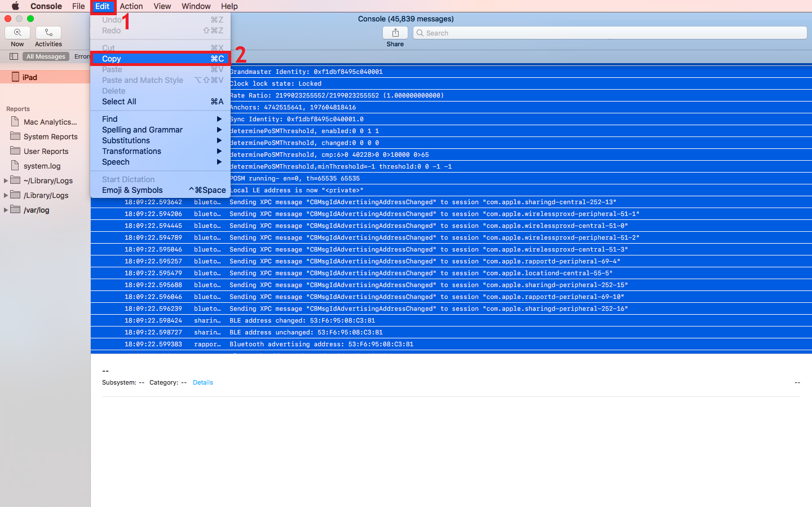The width and height of the screenshot is (812, 507).
Task: Open the Transformations submenu
Action: pyautogui.click(x=160, y=151)
